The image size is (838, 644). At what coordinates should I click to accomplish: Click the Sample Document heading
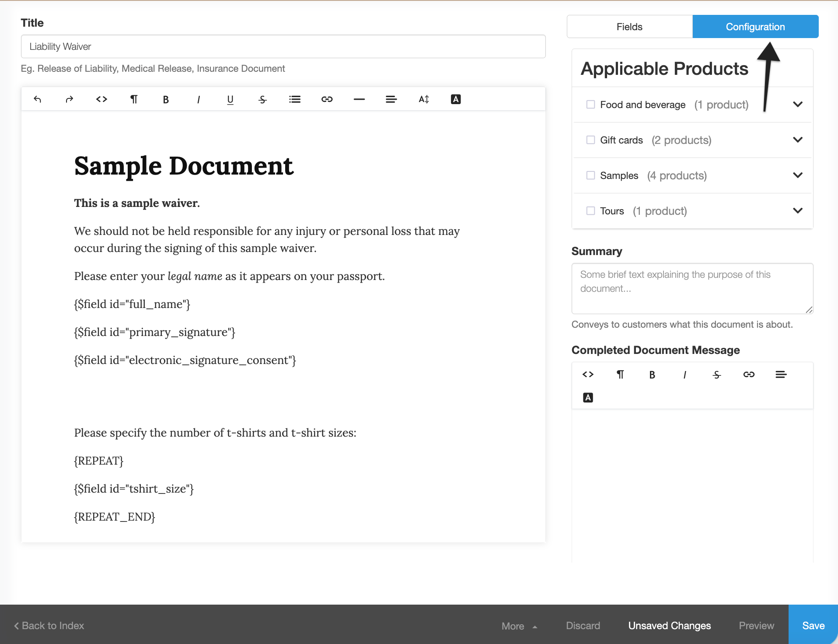[184, 166]
